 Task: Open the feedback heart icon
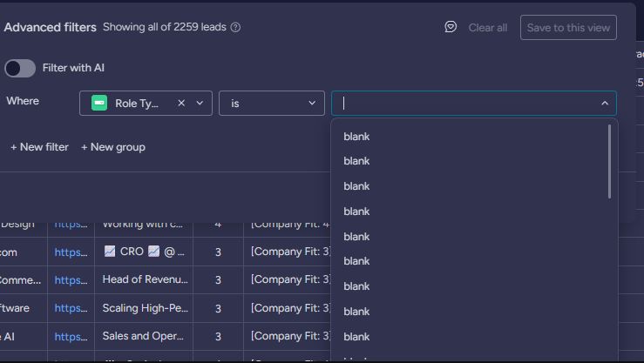click(x=451, y=27)
